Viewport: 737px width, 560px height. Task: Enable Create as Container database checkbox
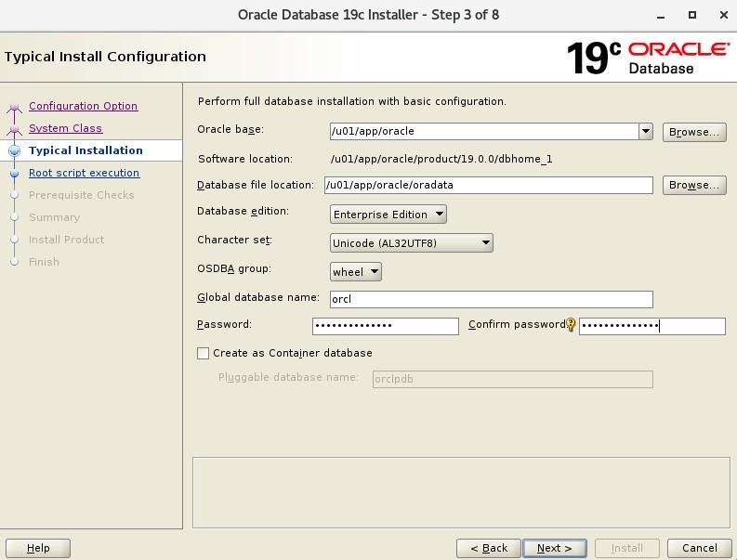point(203,353)
